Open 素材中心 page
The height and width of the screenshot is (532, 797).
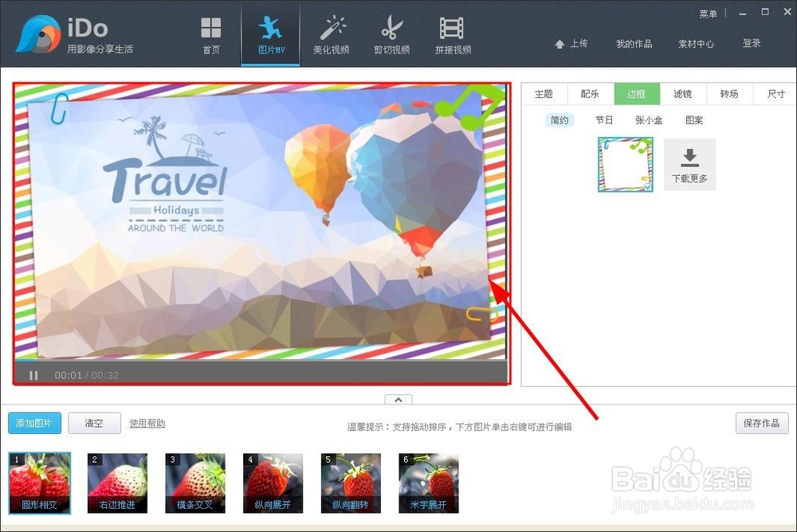coord(697,44)
